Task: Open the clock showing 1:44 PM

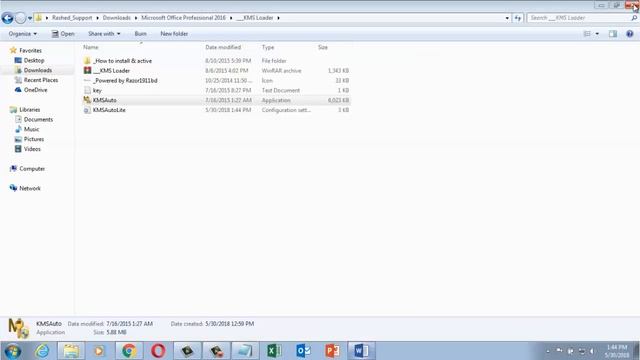Action: tap(617, 351)
